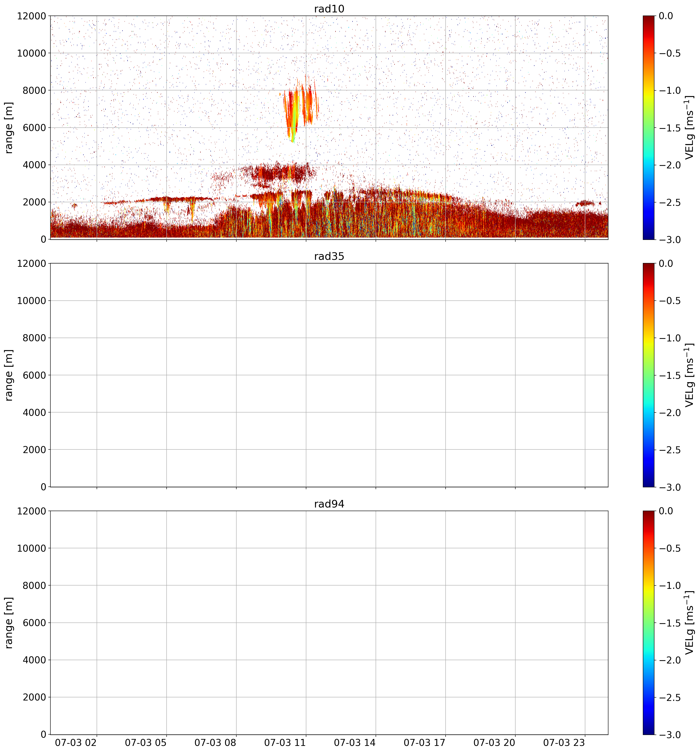This screenshot has height=752, width=700.
Task: Click the '07-03 20' time tick label
Action: (494, 743)
